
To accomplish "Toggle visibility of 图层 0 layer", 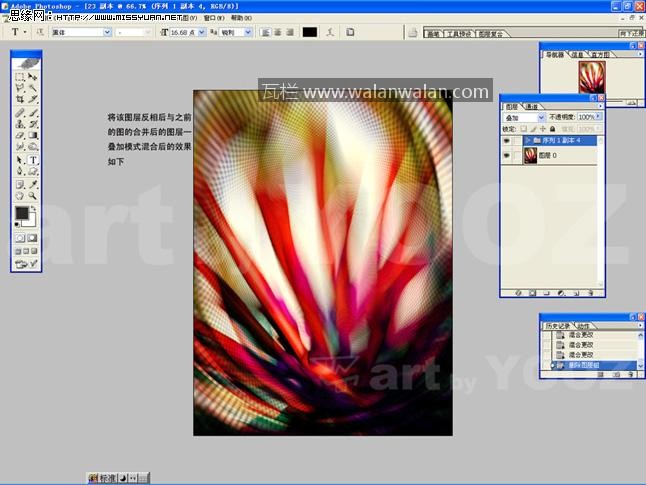I will (x=507, y=156).
